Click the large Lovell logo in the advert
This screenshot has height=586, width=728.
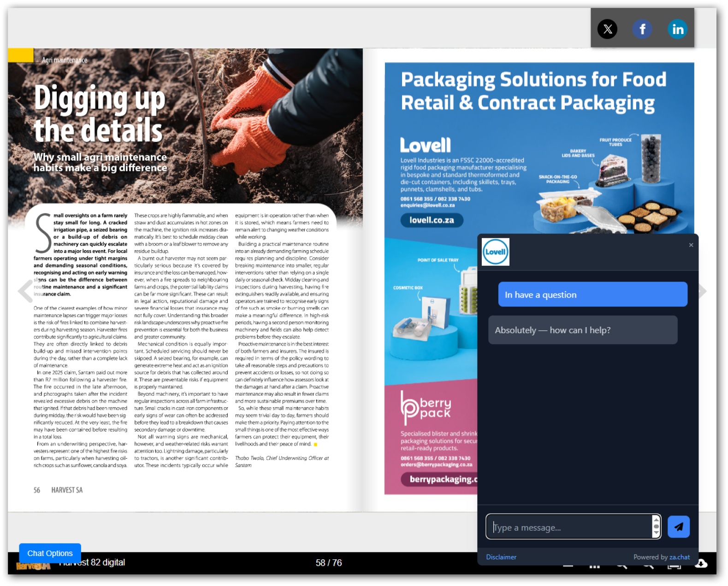425,146
